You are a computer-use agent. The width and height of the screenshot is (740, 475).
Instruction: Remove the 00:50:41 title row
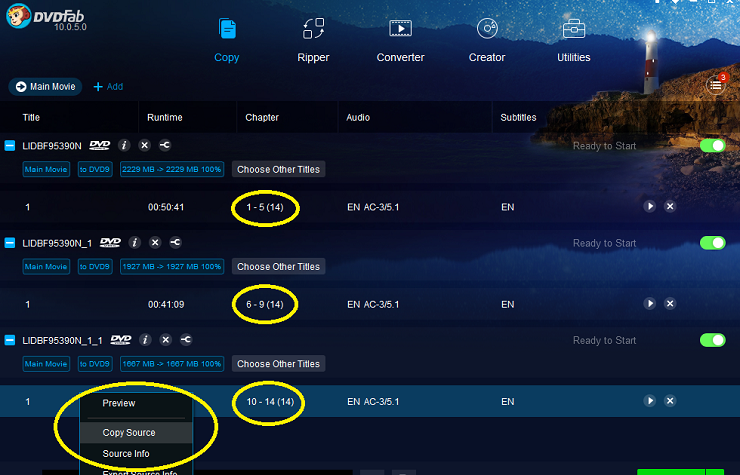pos(670,206)
